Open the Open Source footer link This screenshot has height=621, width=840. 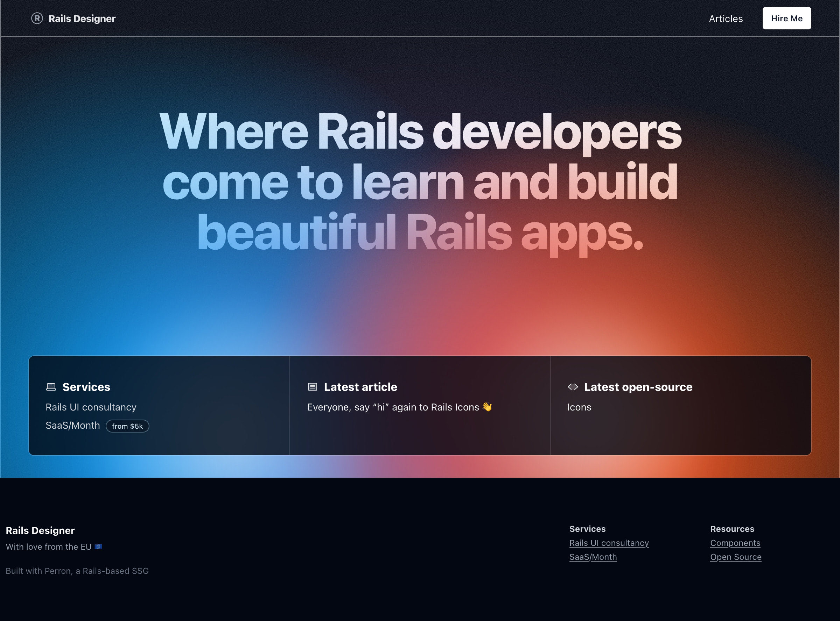(x=735, y=557)
